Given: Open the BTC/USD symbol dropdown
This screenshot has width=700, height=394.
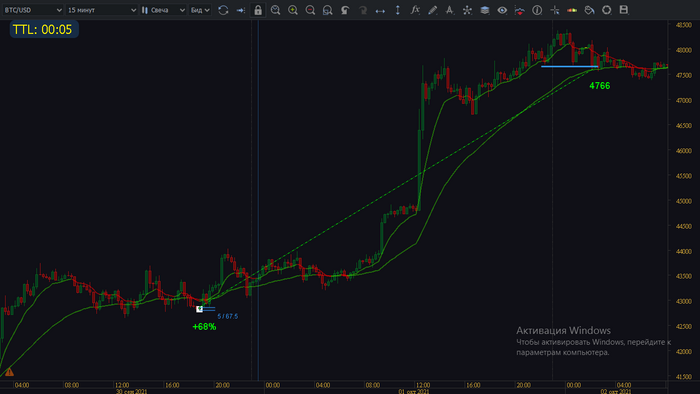Looking at the screenshot, I should (33, 10).
